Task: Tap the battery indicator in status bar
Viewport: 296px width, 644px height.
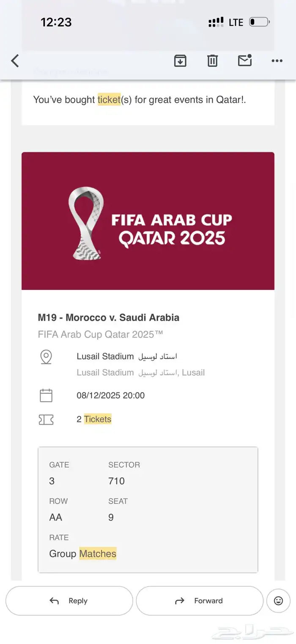Action: point(259,22)
